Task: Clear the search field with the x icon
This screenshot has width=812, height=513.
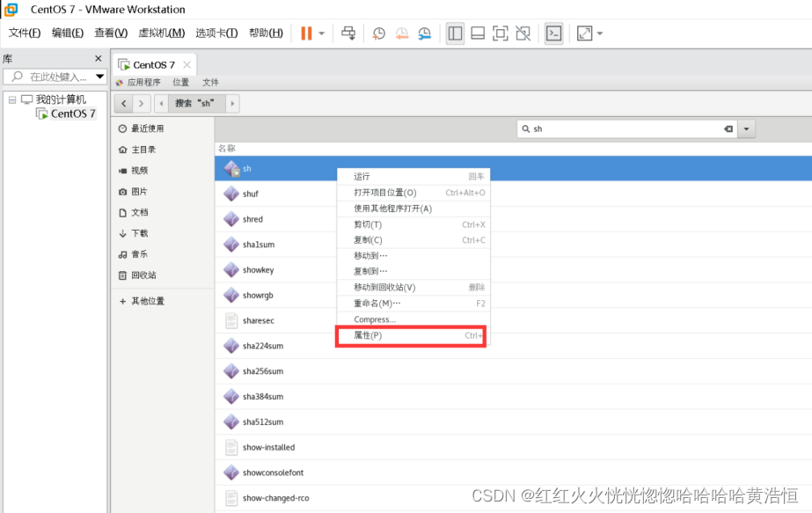Action: [x=728, y=128]
